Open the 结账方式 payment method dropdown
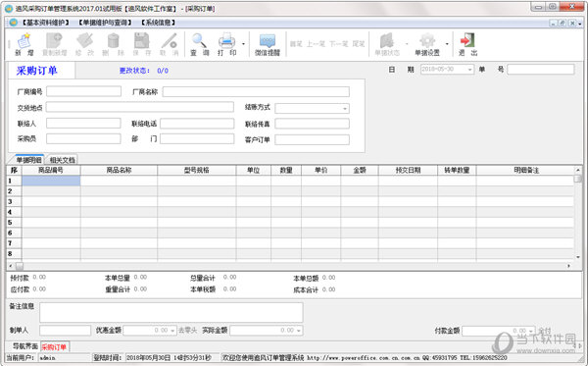This screenshot has height=366, width=588. pyautogui.click(x=345, y=109)
